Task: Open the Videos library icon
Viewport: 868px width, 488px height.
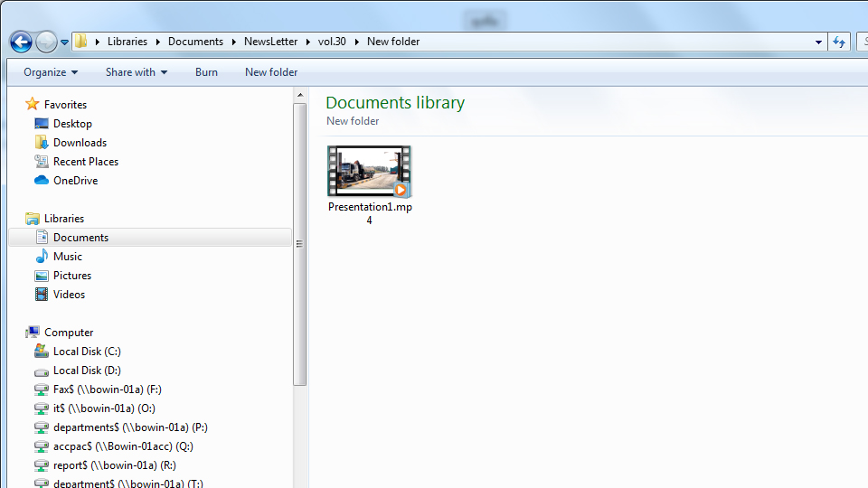Action: (x=42, y=295)
